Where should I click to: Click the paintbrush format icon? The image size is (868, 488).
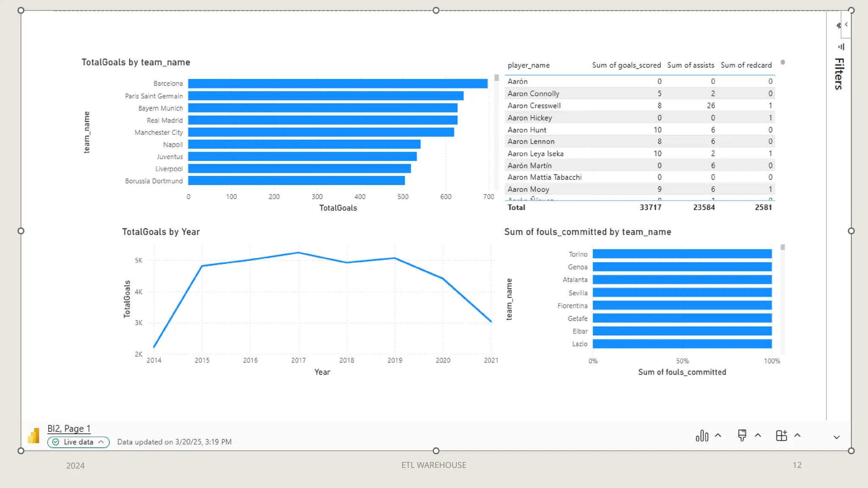tap(742, 435)
